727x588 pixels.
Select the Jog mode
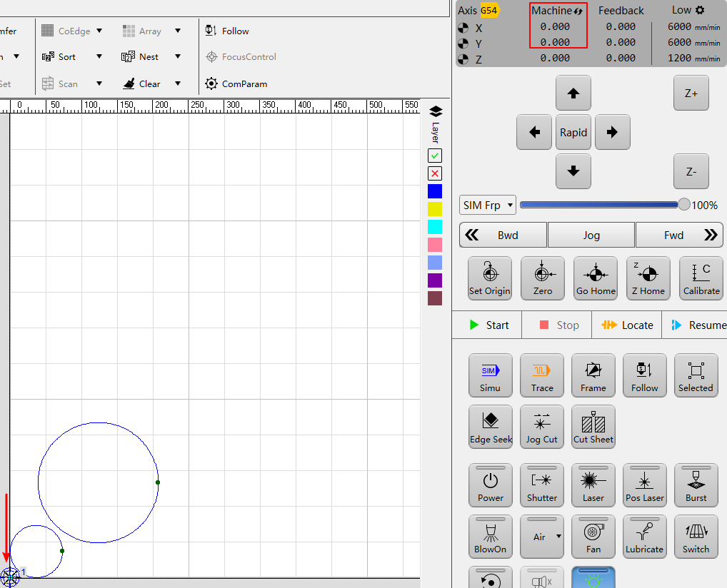[591, 235]
